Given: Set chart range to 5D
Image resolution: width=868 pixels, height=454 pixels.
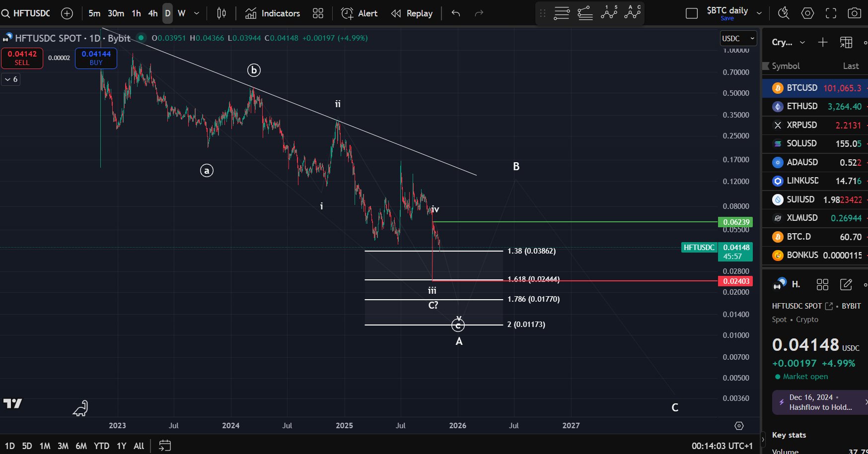Looking at the screenshot, I should tap(27, 446).
